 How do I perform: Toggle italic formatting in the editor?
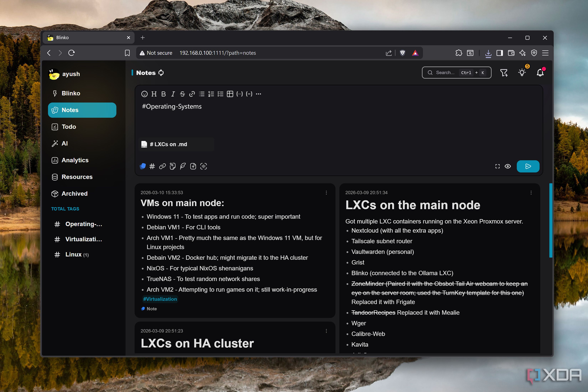(173, 94)
